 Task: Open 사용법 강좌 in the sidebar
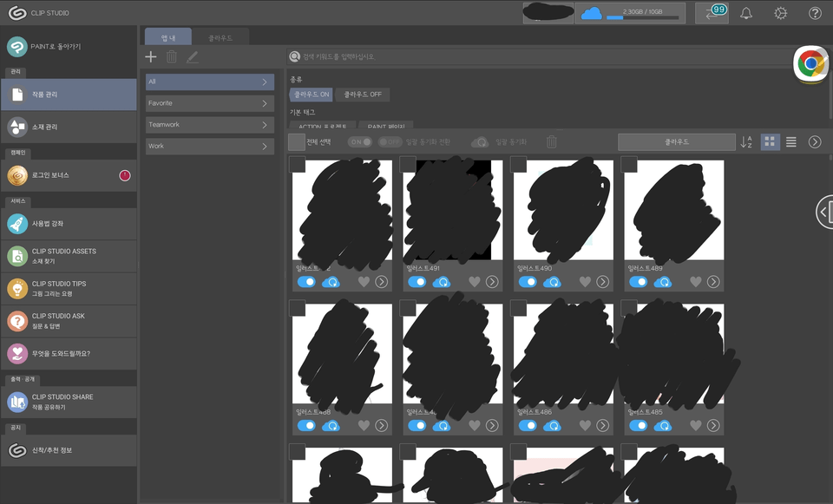[69, 224]
